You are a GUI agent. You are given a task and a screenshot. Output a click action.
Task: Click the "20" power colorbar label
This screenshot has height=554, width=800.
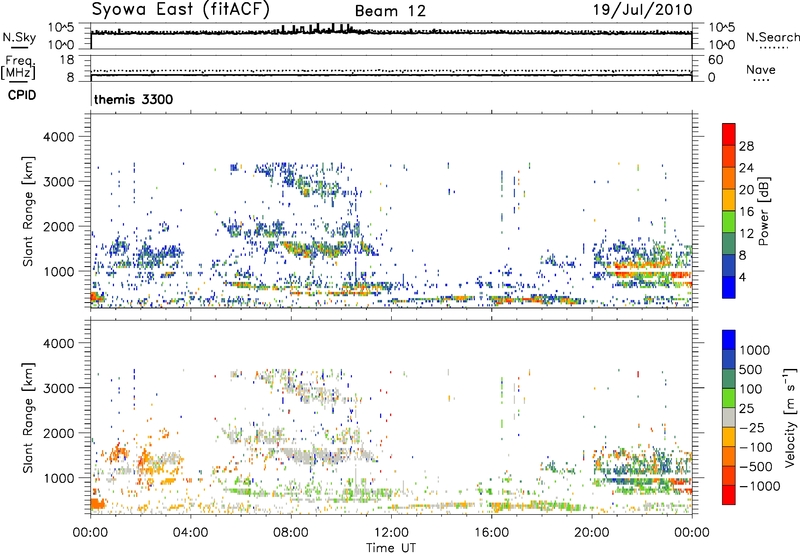(746, 190)
